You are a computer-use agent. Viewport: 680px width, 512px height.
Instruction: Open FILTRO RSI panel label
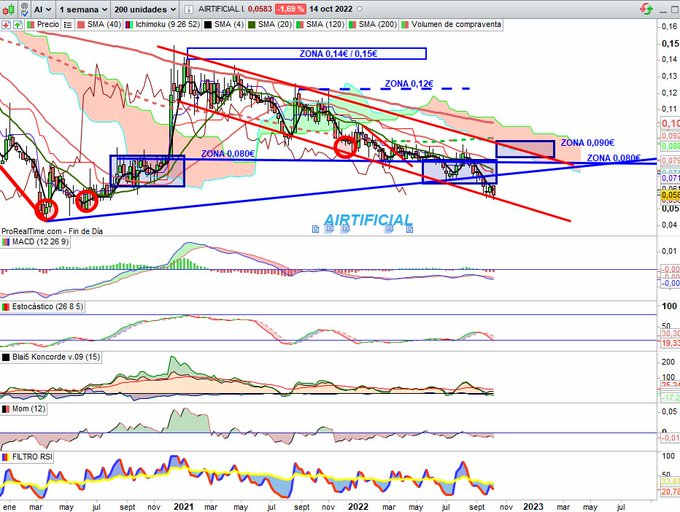point(32,457)
